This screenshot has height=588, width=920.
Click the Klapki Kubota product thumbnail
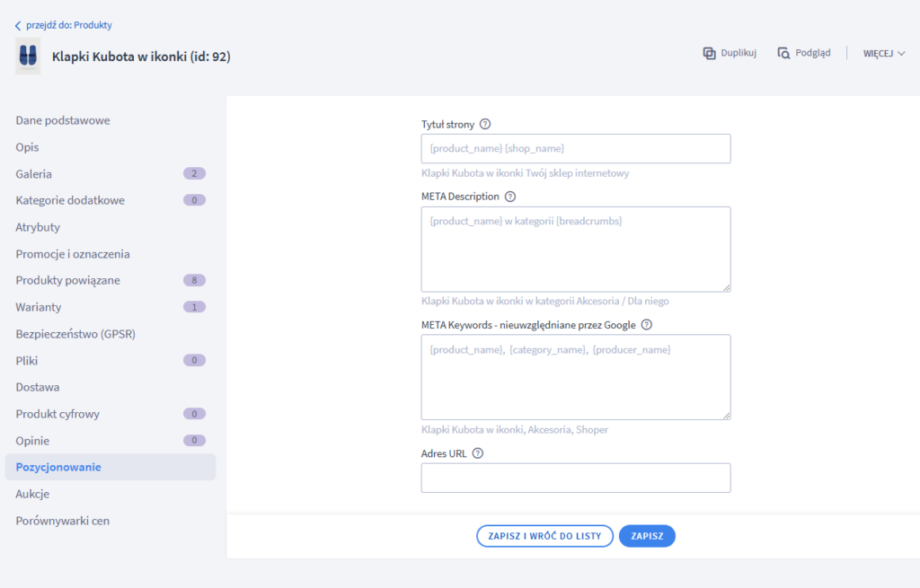(x=28, y=57)
